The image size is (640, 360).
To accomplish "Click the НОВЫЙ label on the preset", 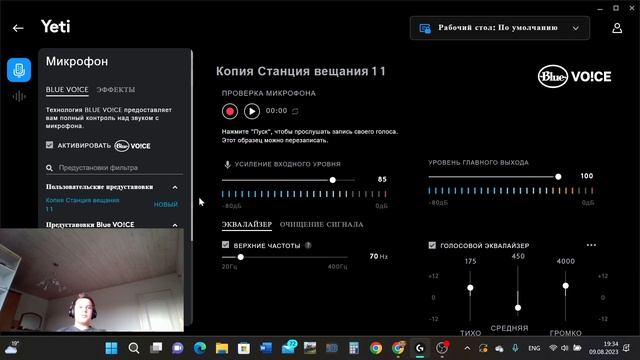I will tap(165, 204).
